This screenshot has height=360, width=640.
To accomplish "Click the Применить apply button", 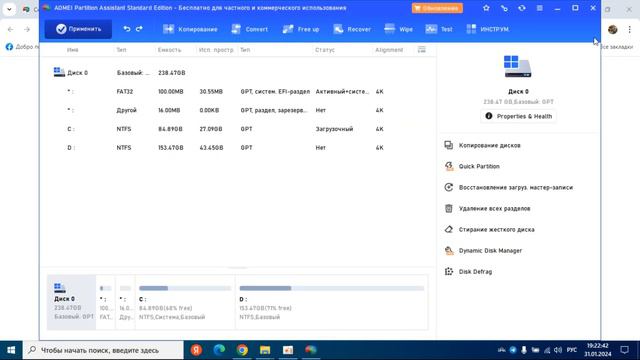I will click(78, 29).
